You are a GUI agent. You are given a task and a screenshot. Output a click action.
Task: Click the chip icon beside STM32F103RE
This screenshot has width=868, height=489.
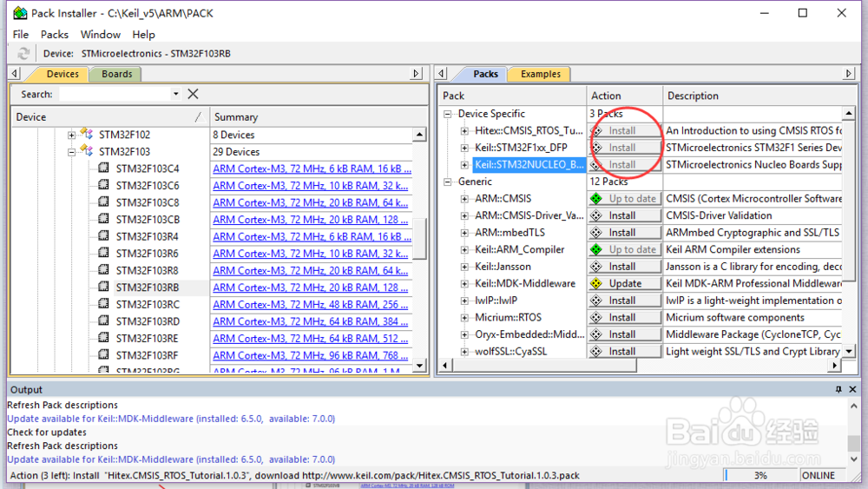pos(103,338)
